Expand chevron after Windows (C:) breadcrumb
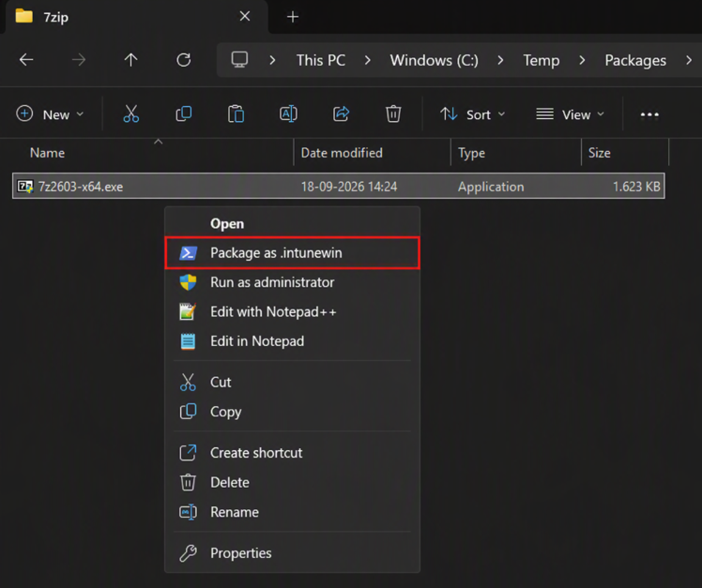The image size is (702, 588). tap(500, 60)
